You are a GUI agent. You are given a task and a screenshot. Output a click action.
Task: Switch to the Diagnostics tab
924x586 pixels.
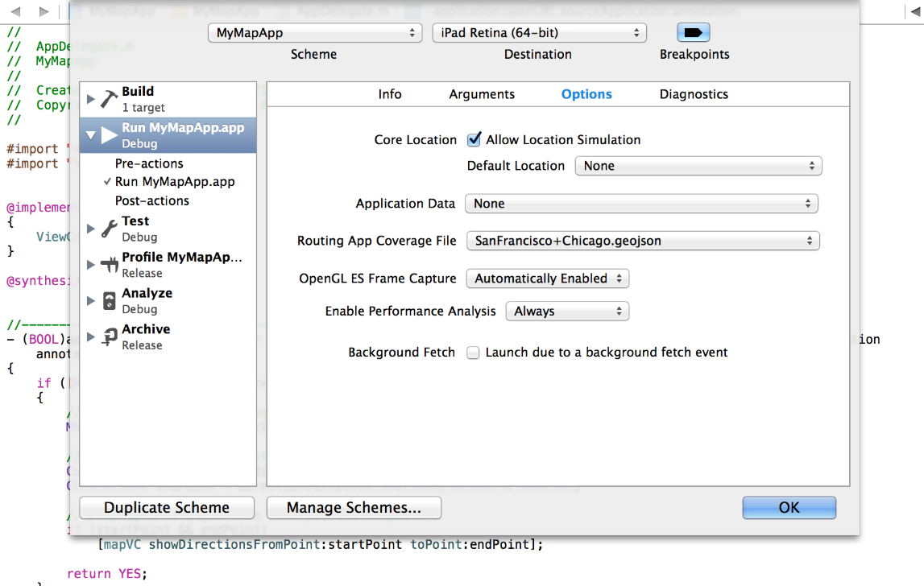(694, 94)
